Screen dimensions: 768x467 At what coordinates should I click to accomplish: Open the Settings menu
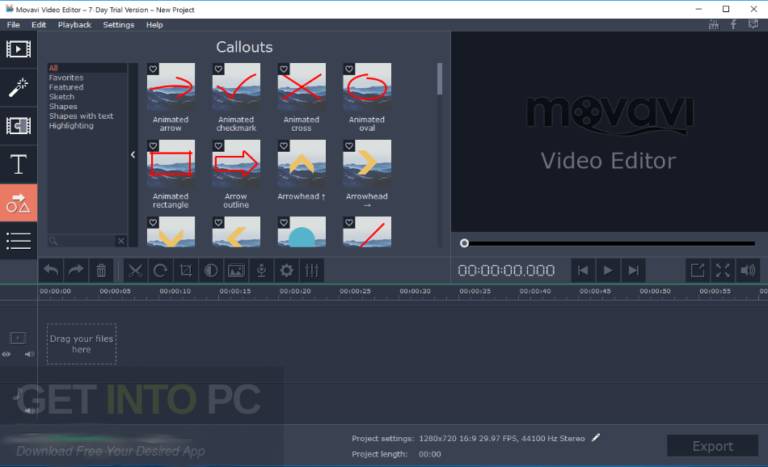pos(119,25)
